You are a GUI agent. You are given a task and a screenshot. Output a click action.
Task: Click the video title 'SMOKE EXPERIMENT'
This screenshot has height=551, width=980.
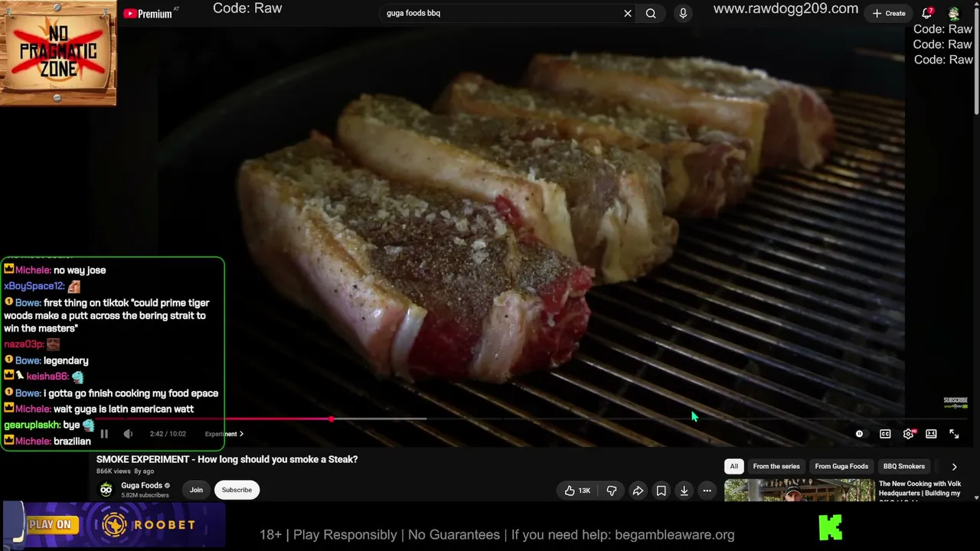point(227,459)
